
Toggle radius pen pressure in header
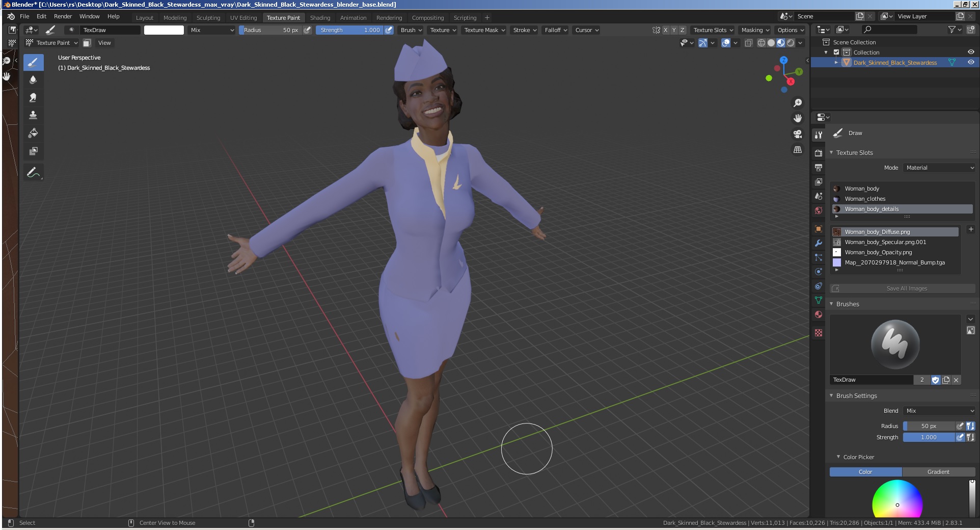click(307, 30)
